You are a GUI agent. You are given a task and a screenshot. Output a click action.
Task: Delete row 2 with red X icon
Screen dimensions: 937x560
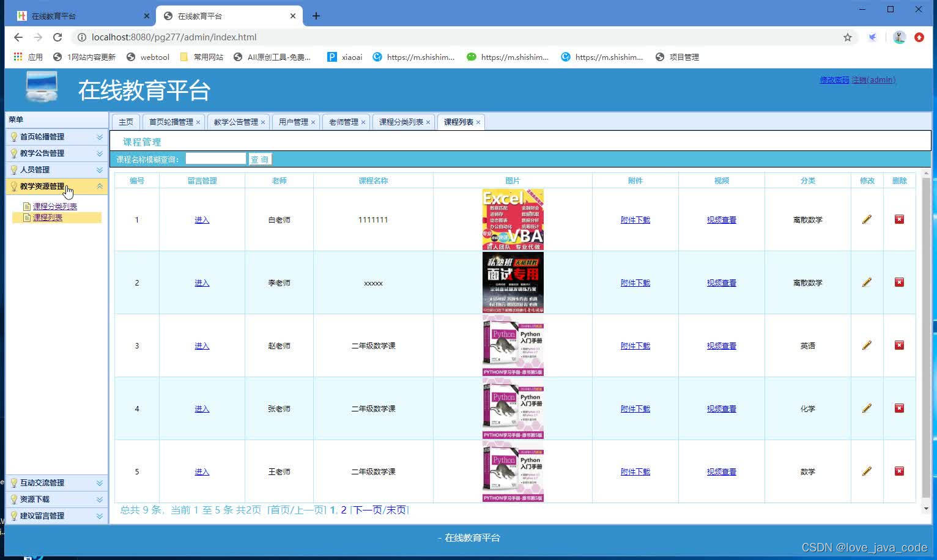(899, 282)
